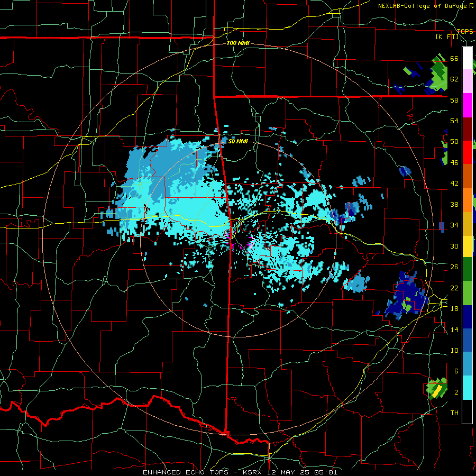Click the dark green legend band
Screen dimensions: 476x476
(x=467, y=269)
